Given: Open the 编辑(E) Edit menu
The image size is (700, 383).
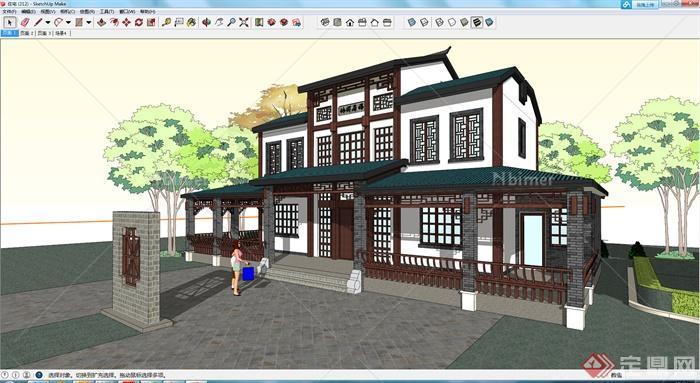Looking at the screenshot, I should (28, 12).
